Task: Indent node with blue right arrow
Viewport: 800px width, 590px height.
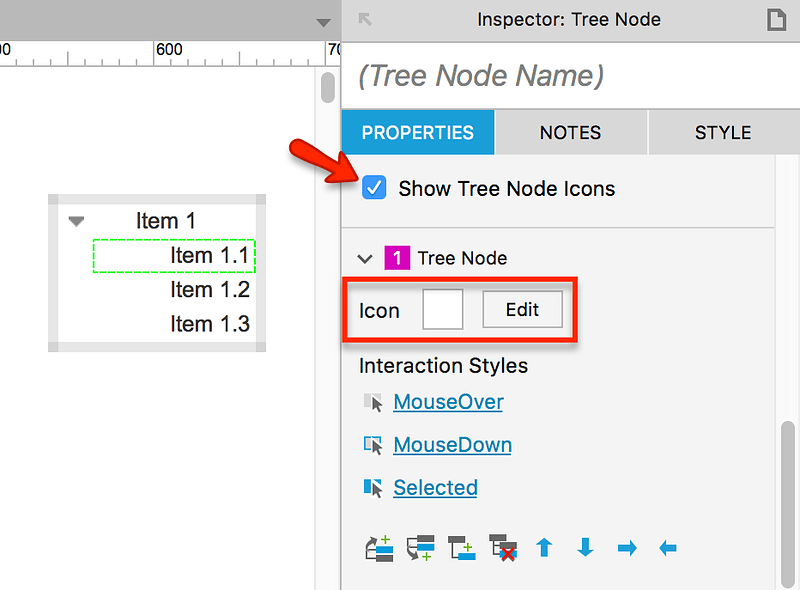Action: [x=627, y=548]
